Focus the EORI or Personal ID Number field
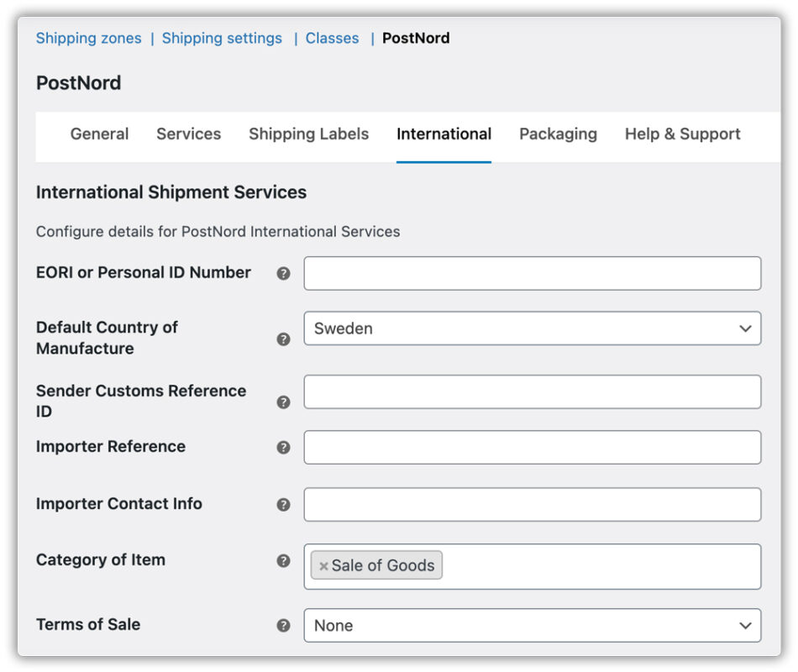798x672 pixels. (x=533, y=273)
